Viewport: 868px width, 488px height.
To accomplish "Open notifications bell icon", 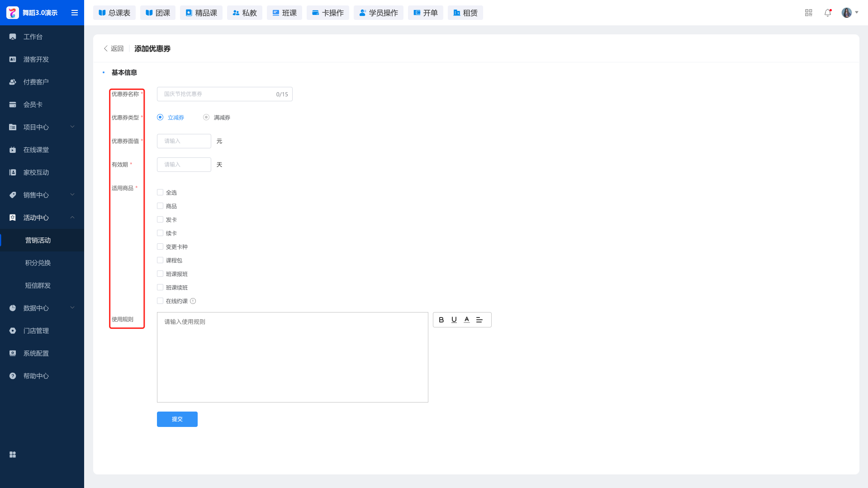I will tap(828, 13).
